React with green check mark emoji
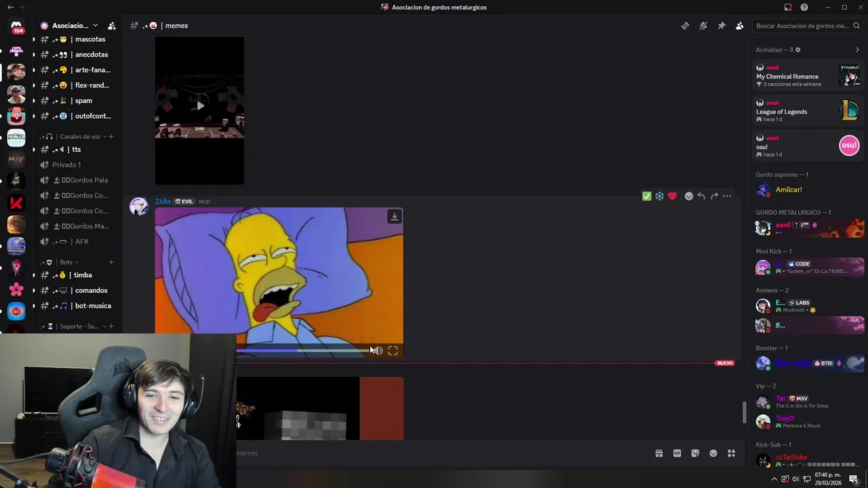Image resolution: width=868 pixels, height=488 pixels. (x=647, y=196)
